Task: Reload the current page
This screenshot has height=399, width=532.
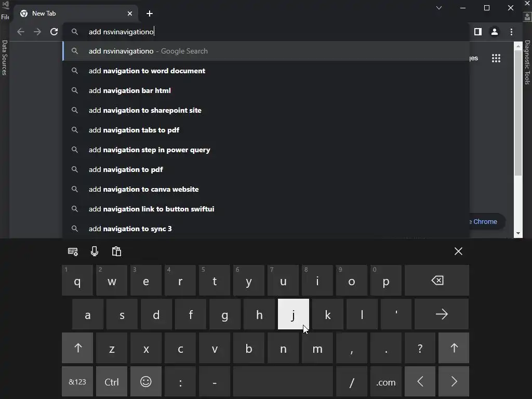Action: 54,32
